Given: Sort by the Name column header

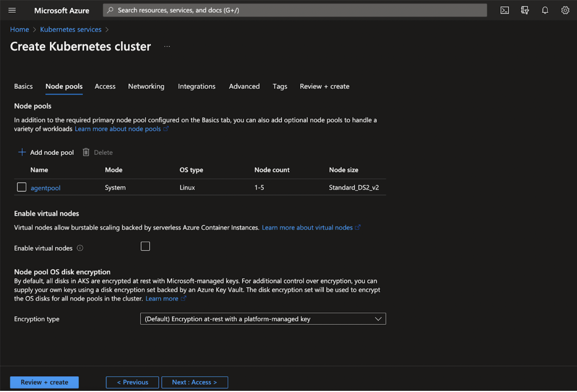Looking at the screenshot, I should [x=39, y=170].
